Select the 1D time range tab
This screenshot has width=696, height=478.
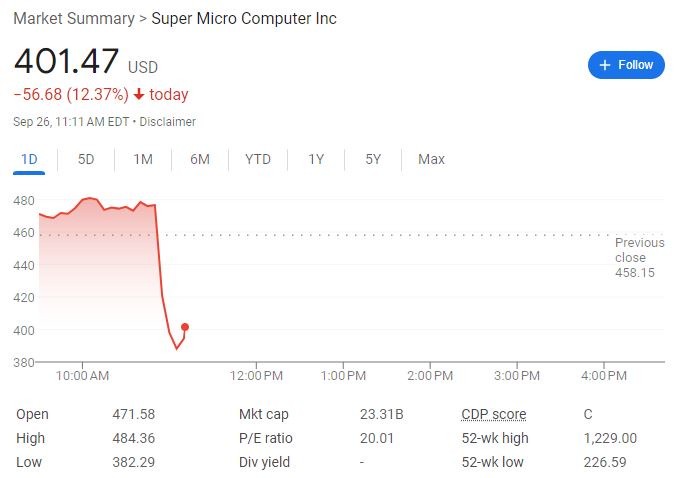click(x=29, y=159)
